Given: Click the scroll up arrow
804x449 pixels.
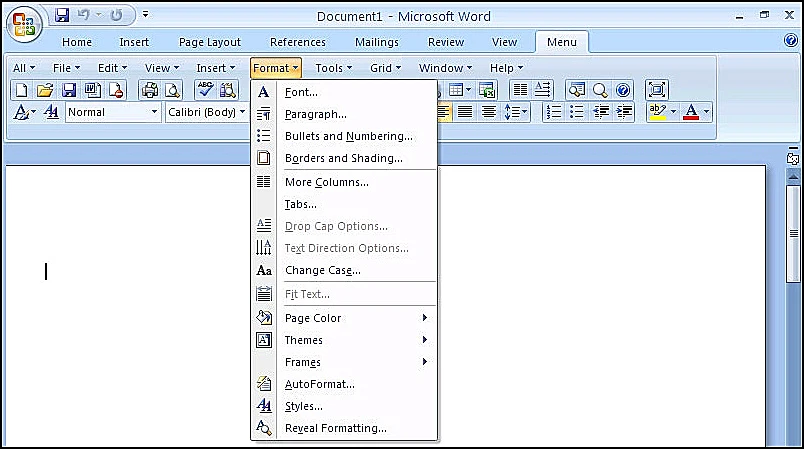Looking at the screenshot, I should point(793,176).
